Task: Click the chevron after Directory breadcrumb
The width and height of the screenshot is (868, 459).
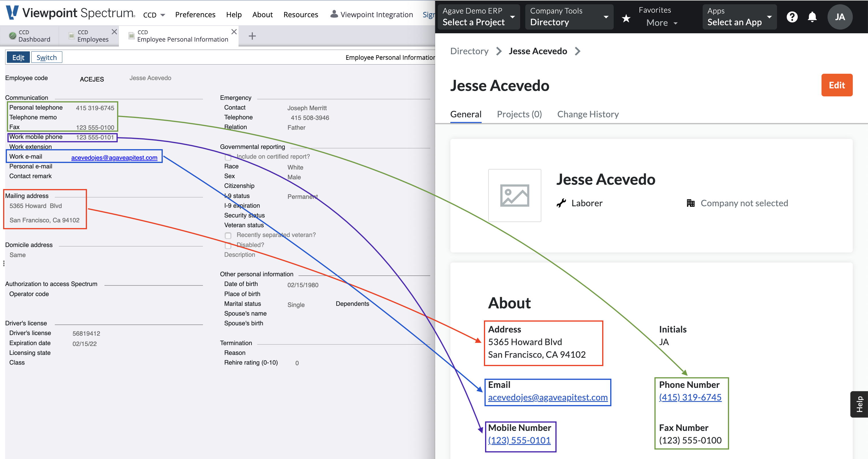Action: (499, 51)
